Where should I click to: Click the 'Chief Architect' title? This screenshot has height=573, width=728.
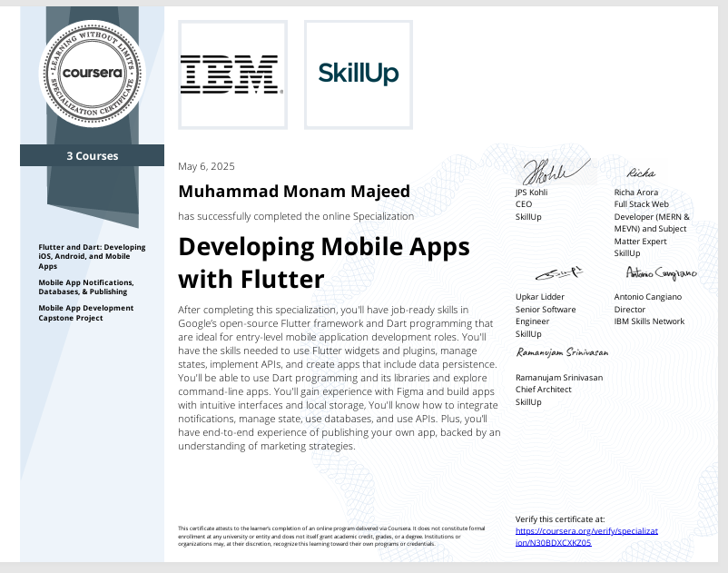(x=543, y=390)
